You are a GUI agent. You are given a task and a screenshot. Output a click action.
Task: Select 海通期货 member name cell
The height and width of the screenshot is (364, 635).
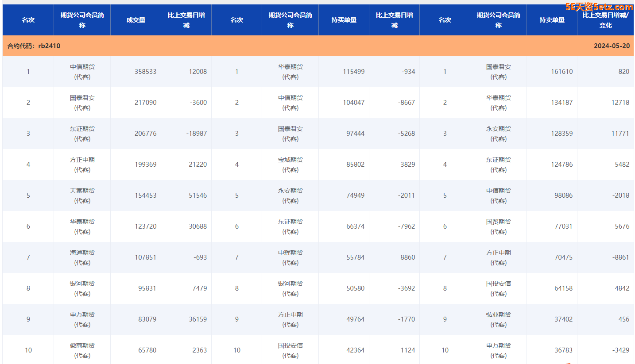coord(82,257)
